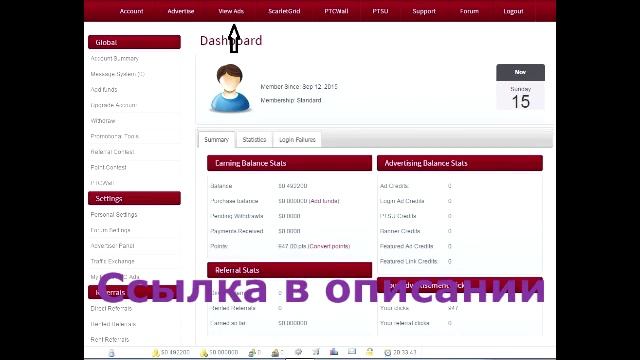This screenshot has width=640, height=360.
Task: Click the Global sidebar section header
Action: (x=134, y=42)
